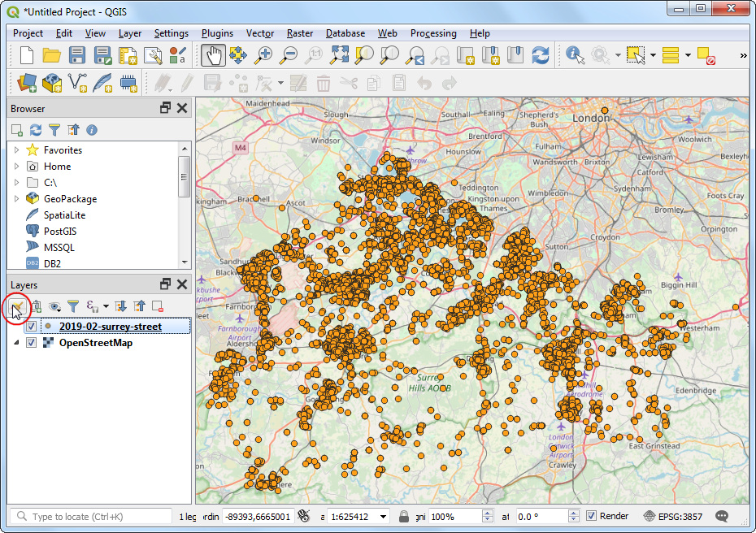Select the Pan Map hand tool
This screenshot has width=756, height=533.
214,55
